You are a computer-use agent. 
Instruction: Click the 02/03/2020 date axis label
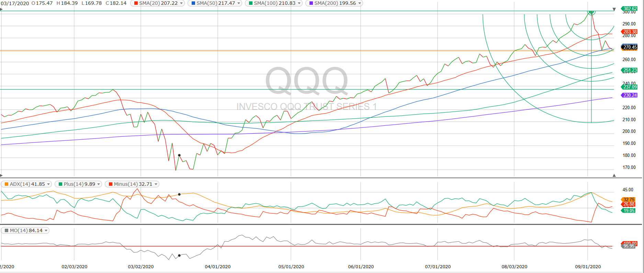coord(74,266)
